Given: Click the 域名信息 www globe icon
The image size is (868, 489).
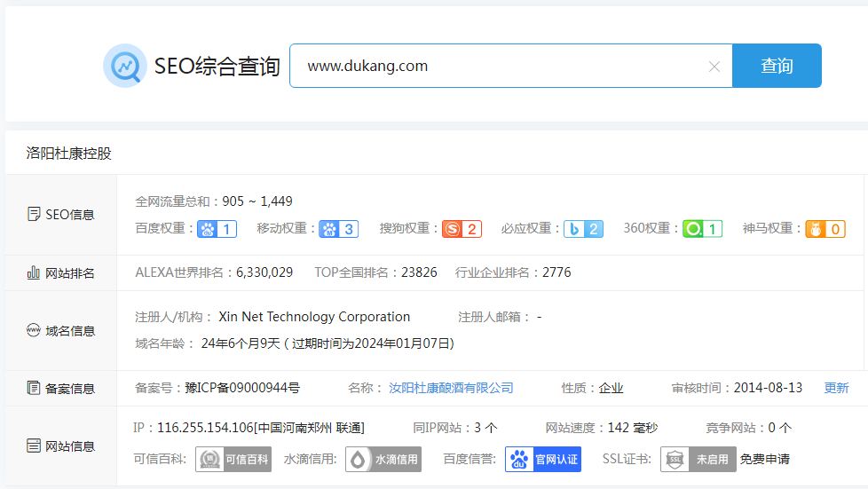Looking at the screenshot, I should coord(33,330).
